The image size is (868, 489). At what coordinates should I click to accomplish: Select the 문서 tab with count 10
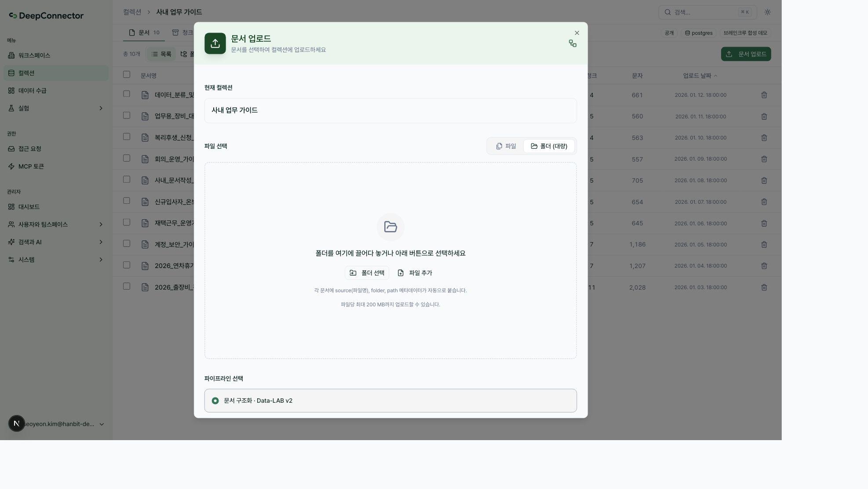144,33
